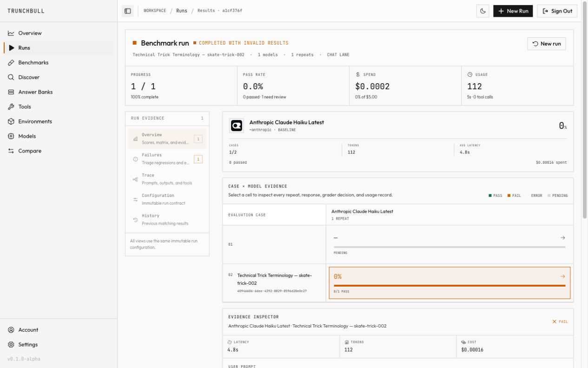Click the LATENCY clock icon in inspector
The height and width of the screenshot is (368, 588).
(230, 342)
